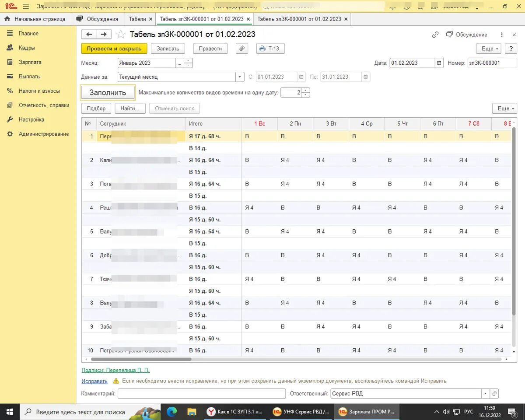Open the Выплаты section
Screen dimensions: 525x420
(29, 77)
